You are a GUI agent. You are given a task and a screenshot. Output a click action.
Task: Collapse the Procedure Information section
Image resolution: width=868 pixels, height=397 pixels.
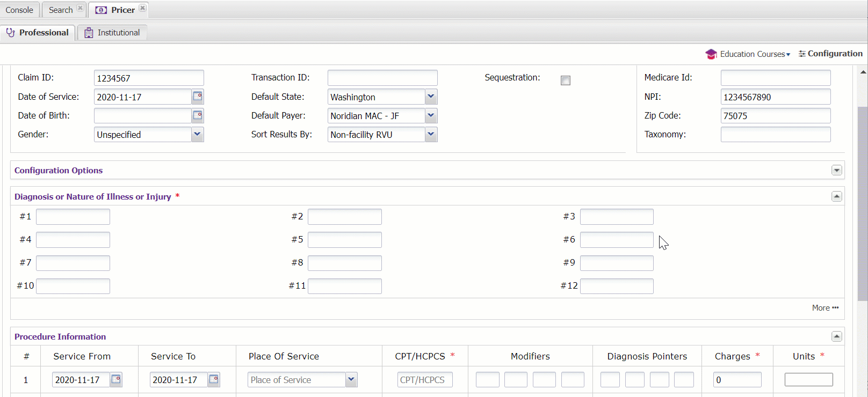point(836,336)
